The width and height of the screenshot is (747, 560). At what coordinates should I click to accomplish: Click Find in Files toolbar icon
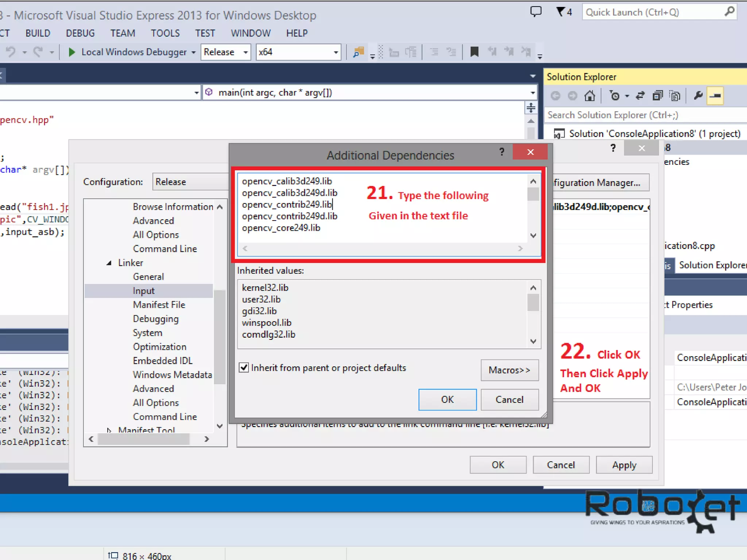point(359,52)
